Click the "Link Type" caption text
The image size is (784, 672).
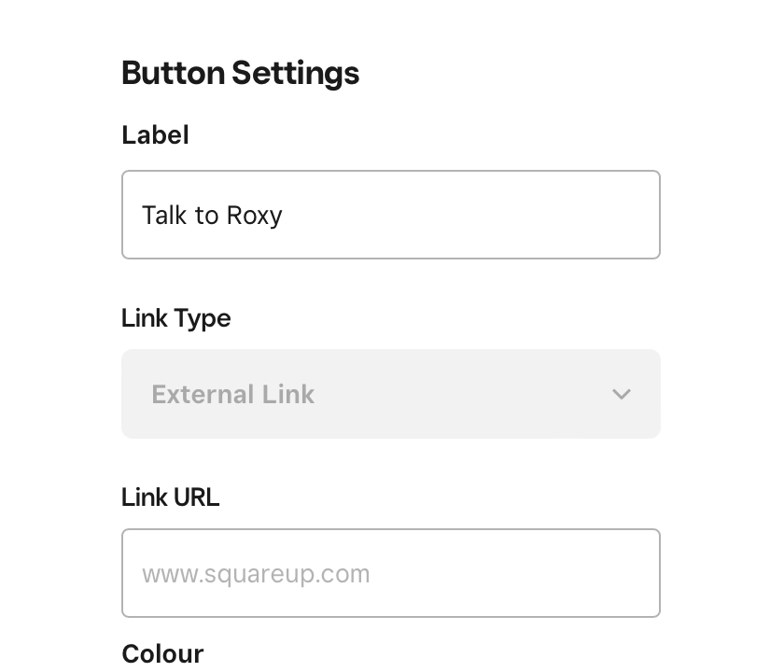(x=175, y=318)
